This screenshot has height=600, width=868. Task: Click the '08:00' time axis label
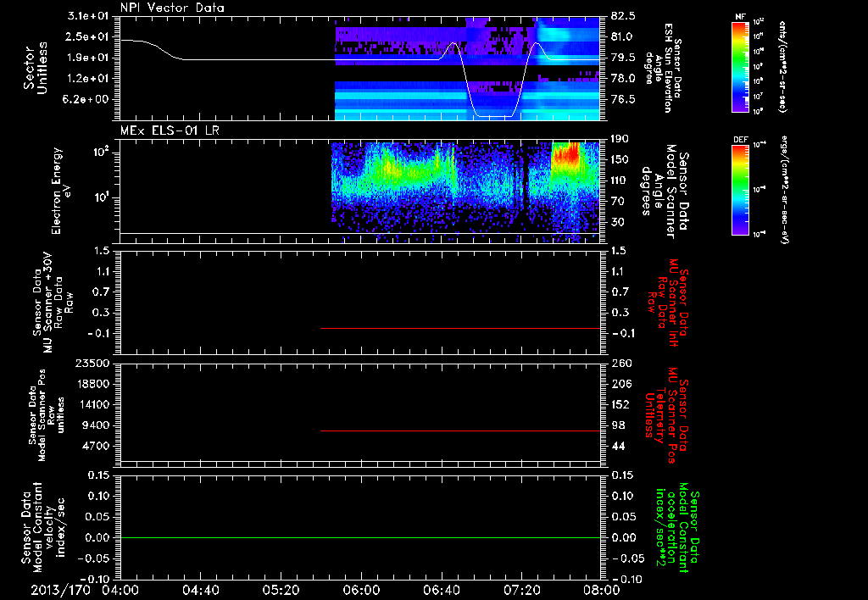tap(602, 590)
